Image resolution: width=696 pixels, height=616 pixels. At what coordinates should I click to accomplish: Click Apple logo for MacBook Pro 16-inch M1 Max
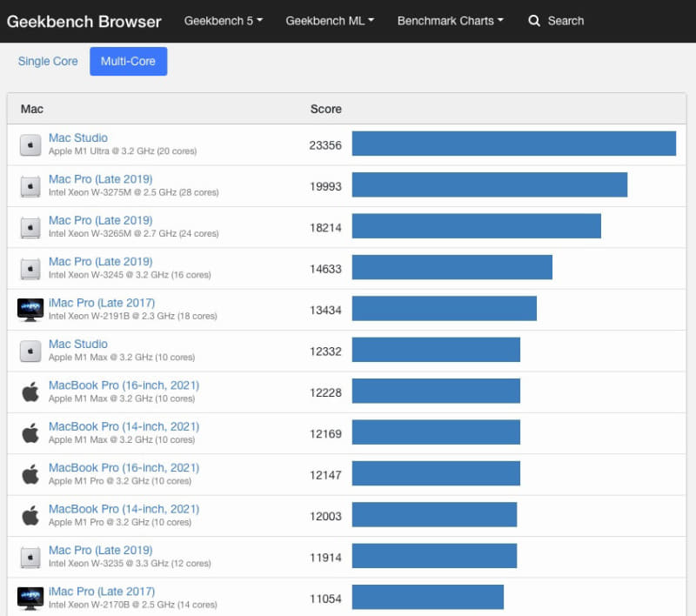(x=30, y=392)
